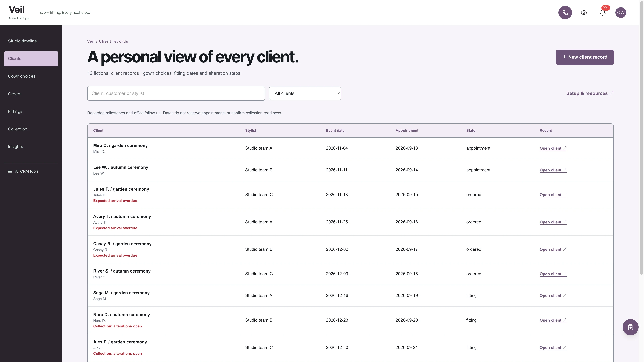This screenshot has height=362, width=644.
Task: Click appointment date 2026-09-18 for River S.
Action: coord(407,274)
